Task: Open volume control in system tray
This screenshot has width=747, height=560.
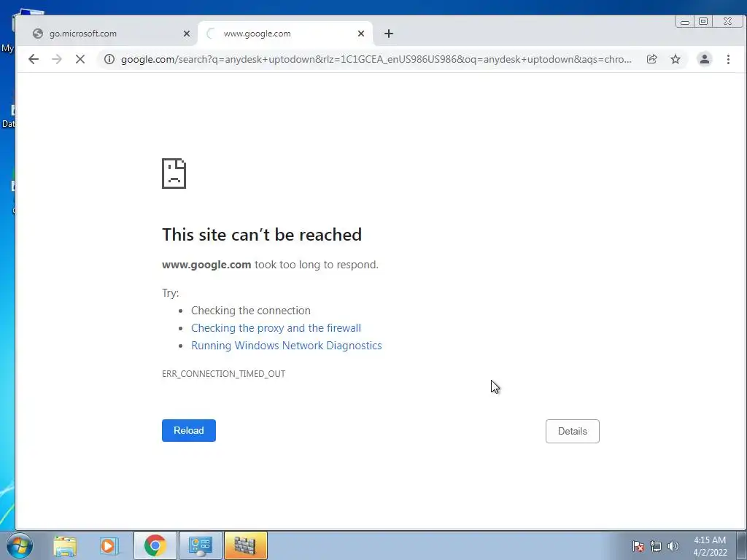Action: tap(673, 546)
